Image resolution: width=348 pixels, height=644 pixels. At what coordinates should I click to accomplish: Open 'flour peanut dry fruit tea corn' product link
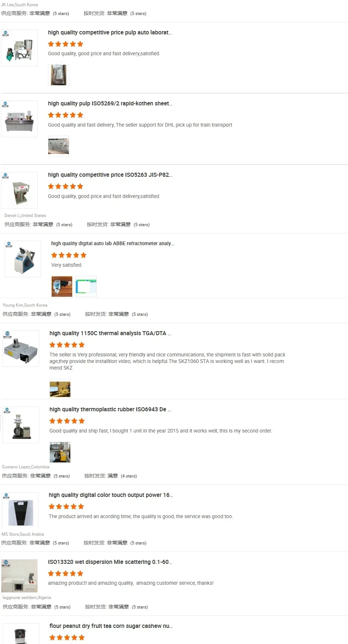[111, 626]
